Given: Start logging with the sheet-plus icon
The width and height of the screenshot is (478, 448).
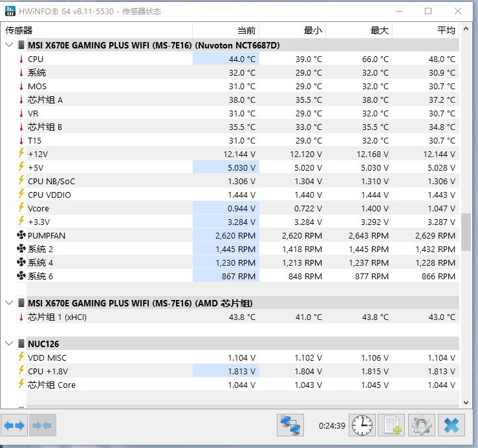Looking at the screenshot, I should point(391,425).
